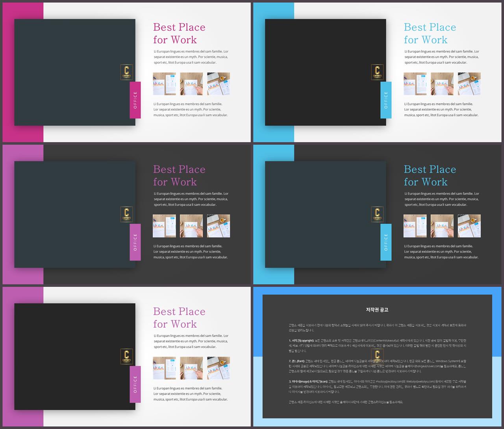Viewport: 504px width, 429px height.
Task: Open the laptop-and-coffee thumbnail on the blue light slide
Action: pos(469,84)
